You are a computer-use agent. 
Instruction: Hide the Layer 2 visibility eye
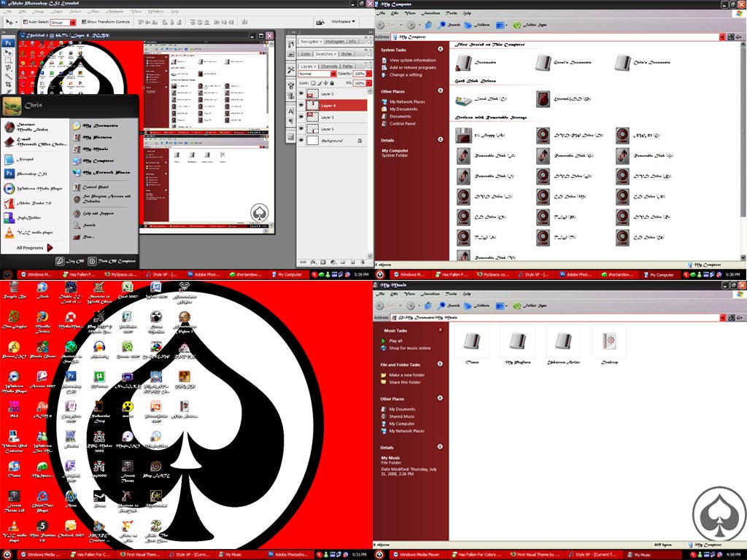pyautogui.click(x=301, y=94)
